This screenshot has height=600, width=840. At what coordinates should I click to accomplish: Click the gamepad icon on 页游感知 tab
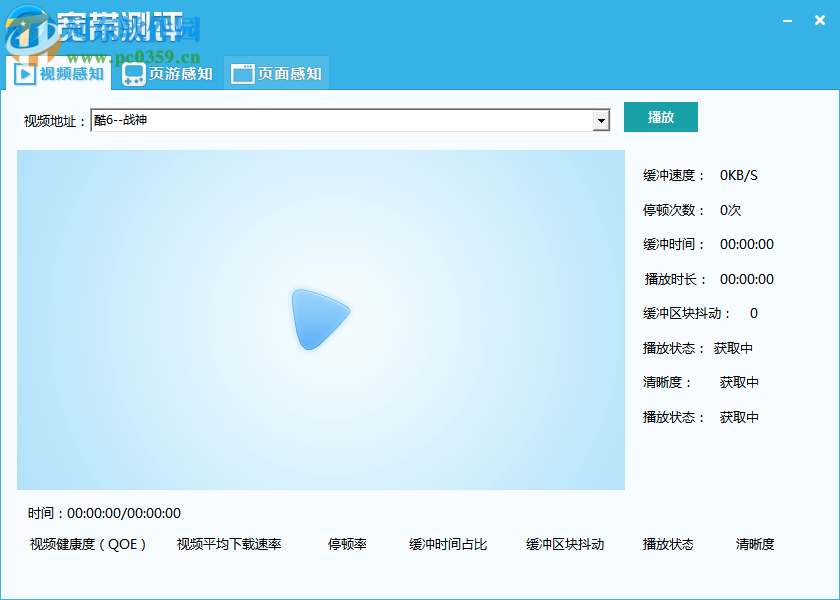pyautogui.click(x=133, y=73)
